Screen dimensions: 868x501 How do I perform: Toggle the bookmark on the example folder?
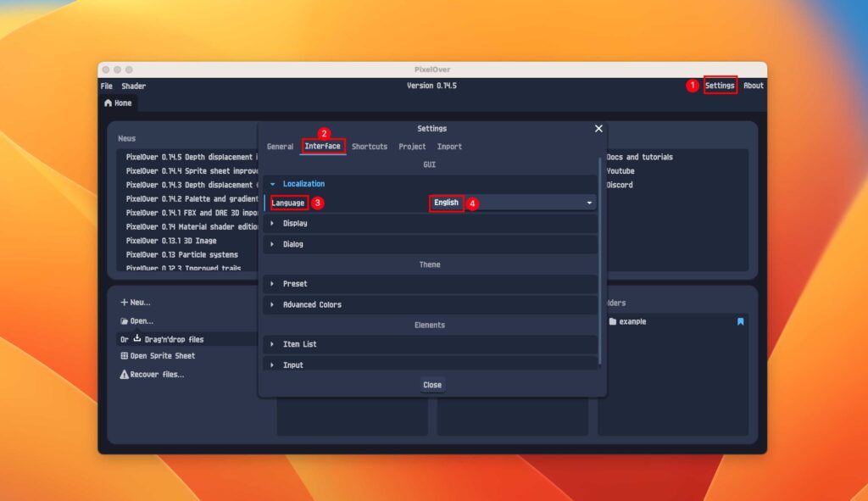point(739,321)
